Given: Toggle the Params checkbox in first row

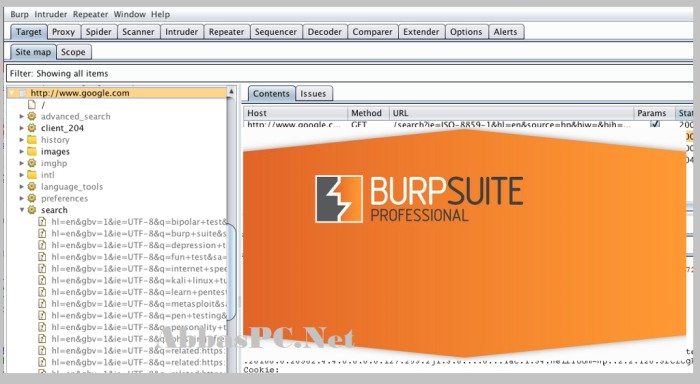Looking at the screenshot, I should (x=654, y=124).
